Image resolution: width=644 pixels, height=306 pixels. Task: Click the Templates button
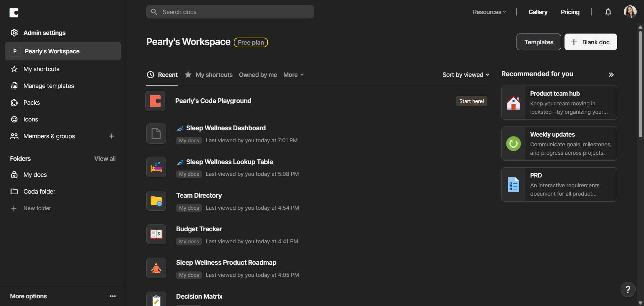(539, 42)
